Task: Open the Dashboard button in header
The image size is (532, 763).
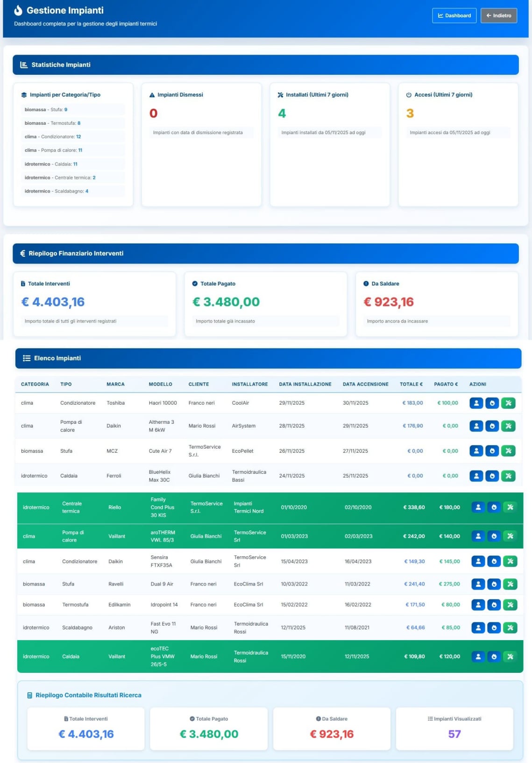Action: [x=454, y=15]
